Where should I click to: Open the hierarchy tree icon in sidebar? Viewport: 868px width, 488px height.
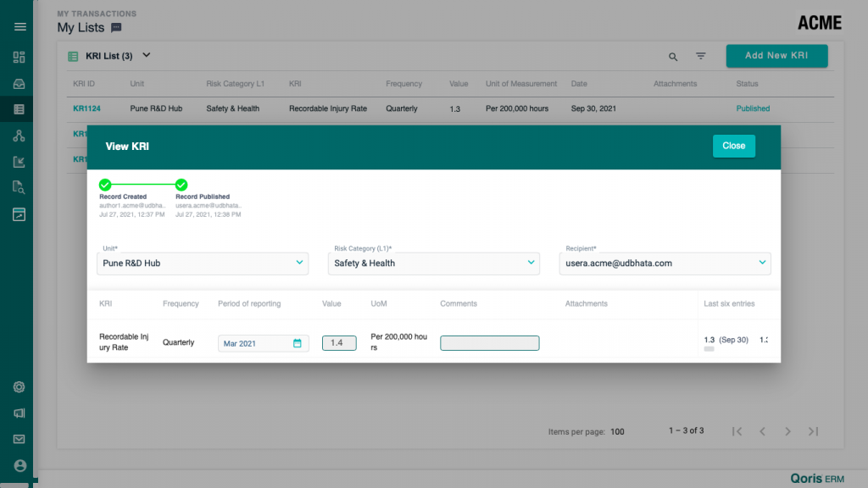pos(19,136)
